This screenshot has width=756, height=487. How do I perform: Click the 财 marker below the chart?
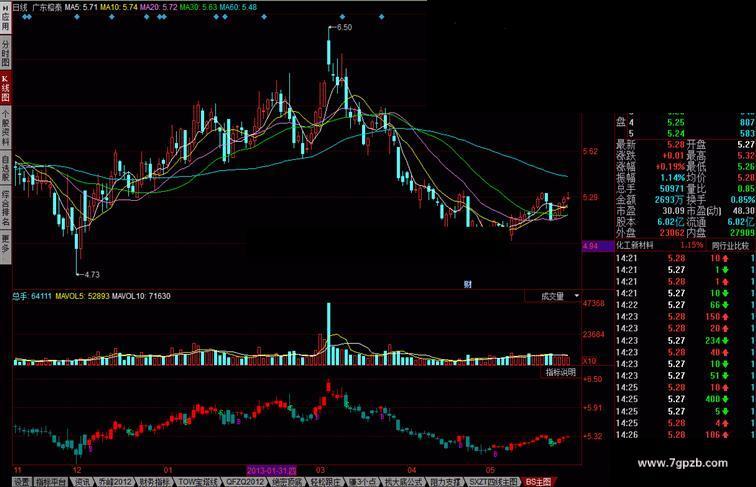[468, 284]
